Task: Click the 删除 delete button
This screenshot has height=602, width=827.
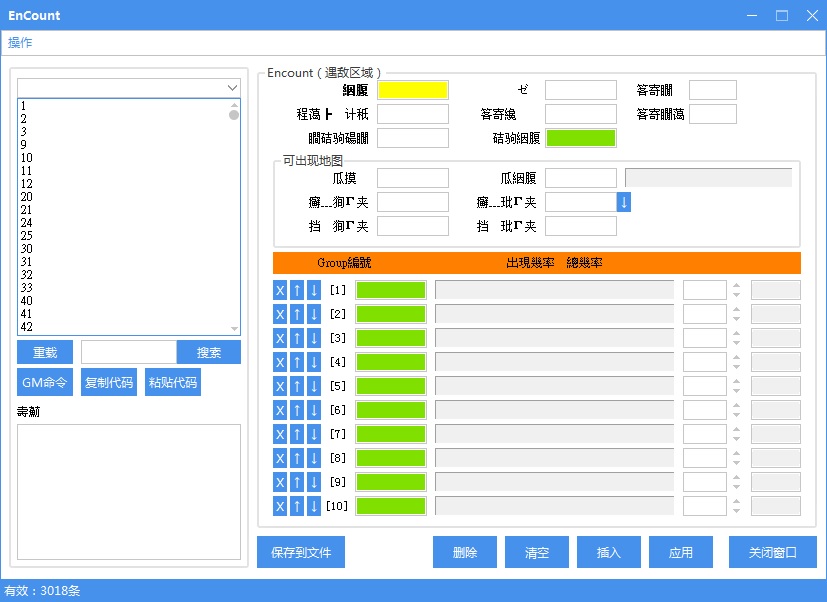Action: (x=465, y=552)
